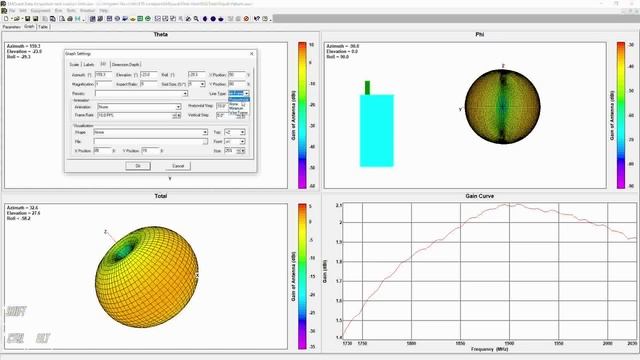Click the red circular stop toolbar icon
The image size is (640, 360).
coord(246,19)
